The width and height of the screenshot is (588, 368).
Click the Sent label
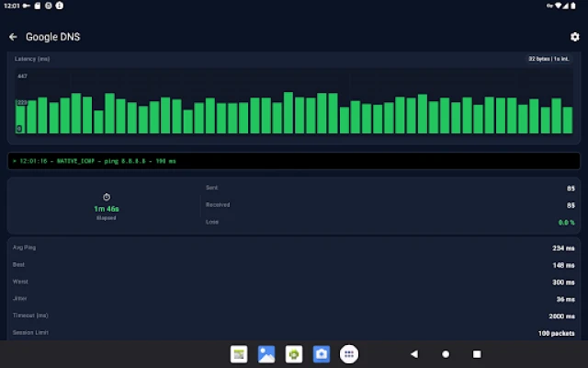(212, 188)
